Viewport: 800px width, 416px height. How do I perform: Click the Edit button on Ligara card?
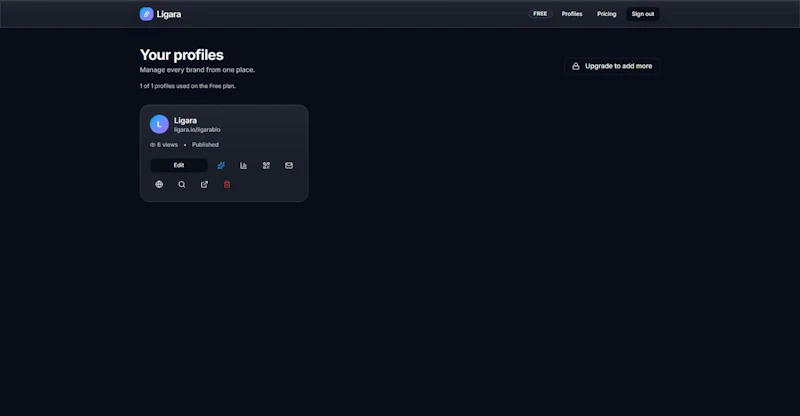click(x=179, y=165)
